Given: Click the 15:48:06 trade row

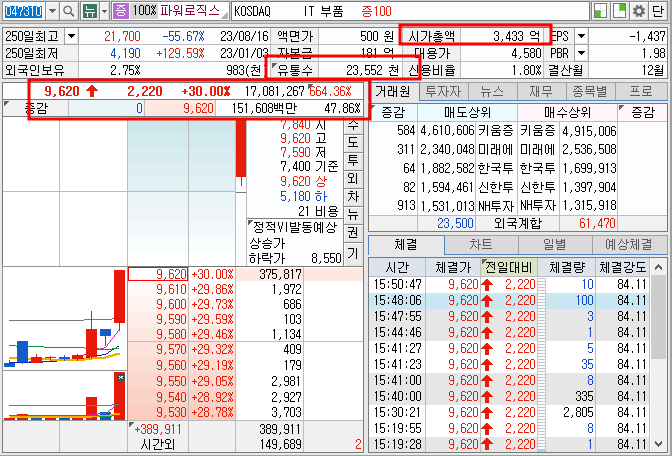Looking at the screenshot, I should tap(509, 300).
